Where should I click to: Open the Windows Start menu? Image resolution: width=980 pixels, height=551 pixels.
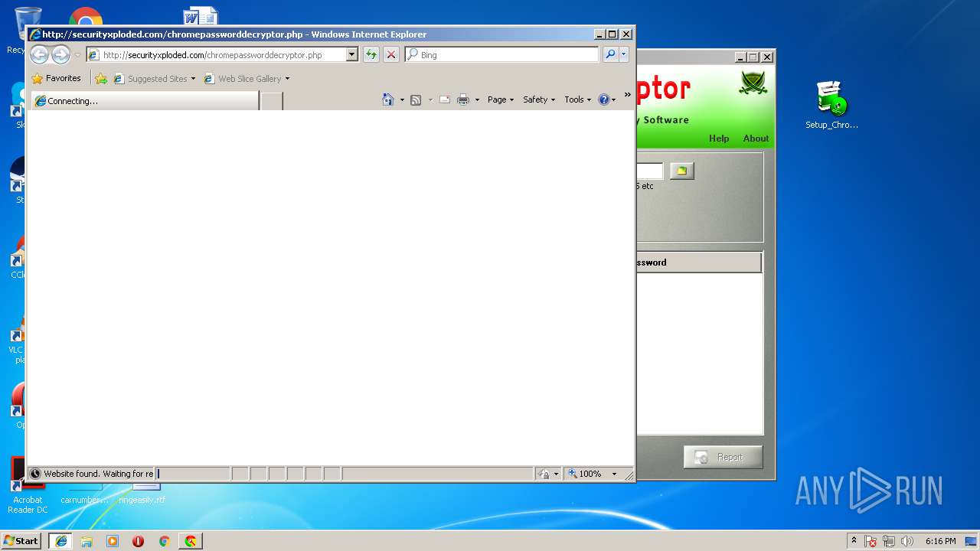(21, 540)
